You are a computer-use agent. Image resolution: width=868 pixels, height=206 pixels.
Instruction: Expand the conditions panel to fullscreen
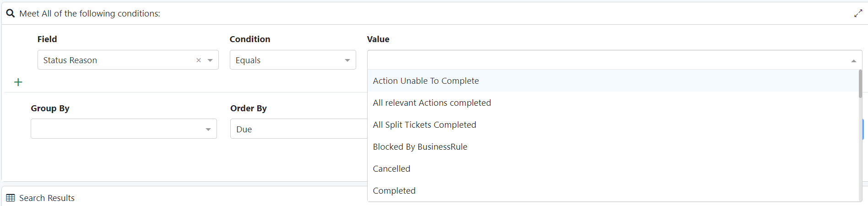coord(858,13)
